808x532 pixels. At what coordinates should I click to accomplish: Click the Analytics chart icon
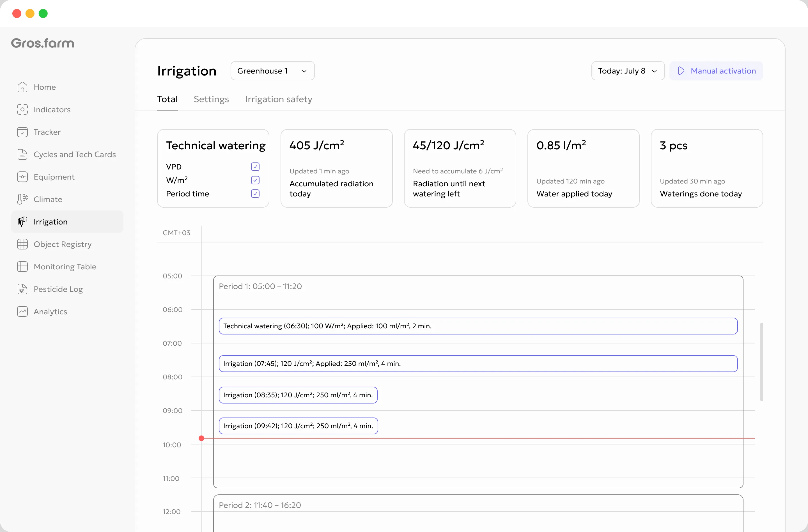pyautogui.click(x=22, y=311)
